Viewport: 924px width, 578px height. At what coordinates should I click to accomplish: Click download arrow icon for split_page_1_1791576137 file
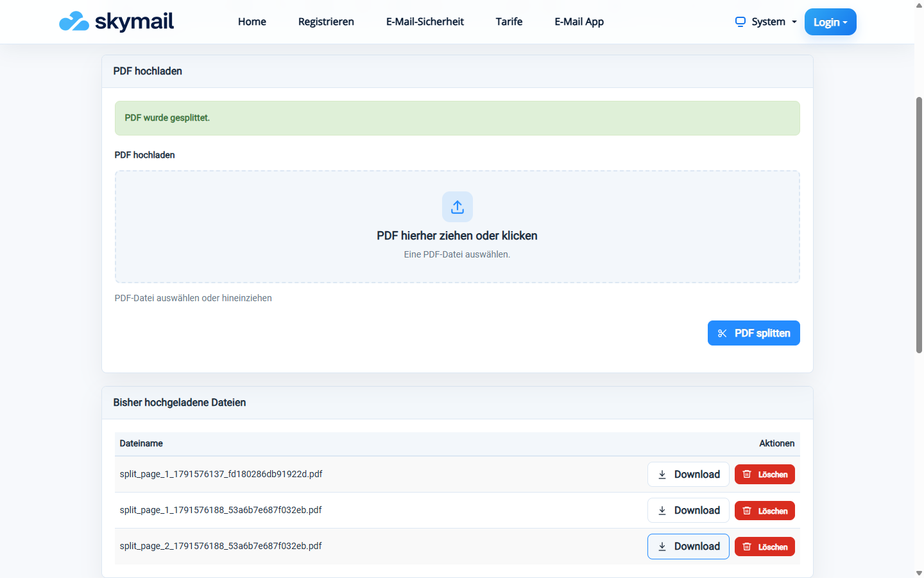pos(662,475)
